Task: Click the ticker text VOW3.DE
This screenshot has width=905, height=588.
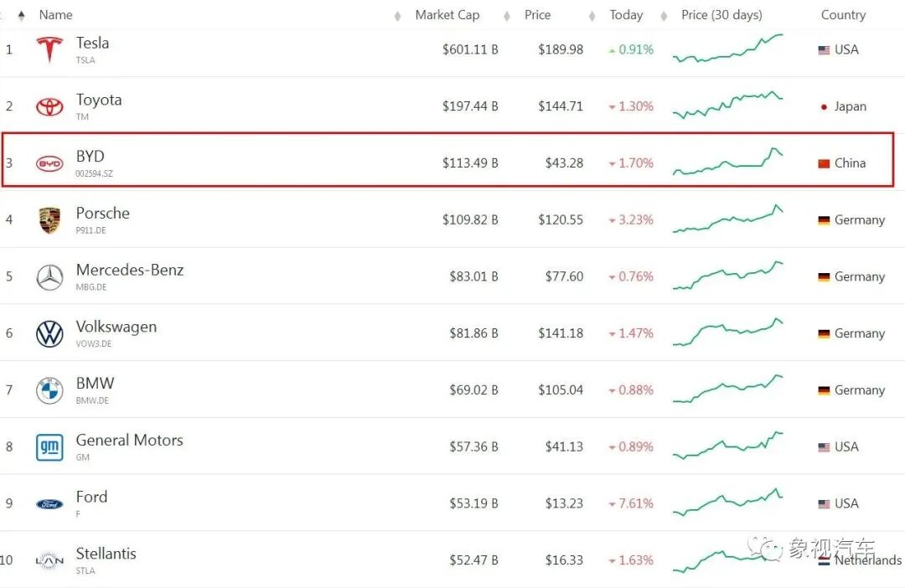Action: 94,344
